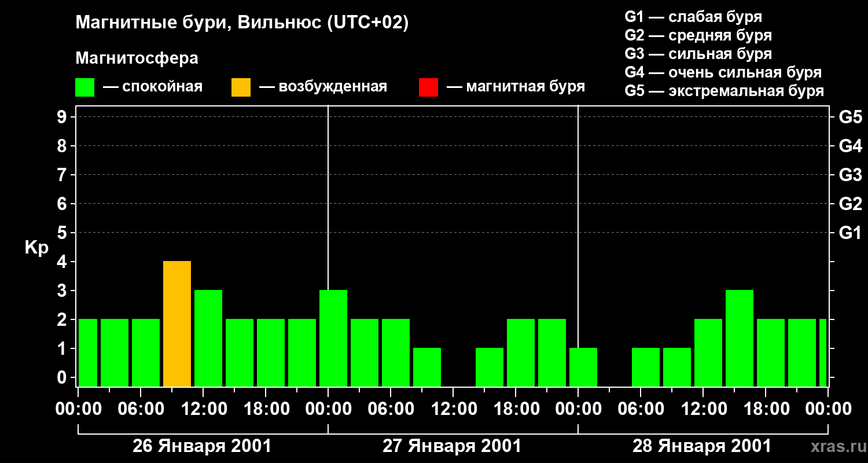Click the '— магнитная буря' legend label
Image resolution: width=868 pixels, height=463 pixels.
[x=516, y=87]
